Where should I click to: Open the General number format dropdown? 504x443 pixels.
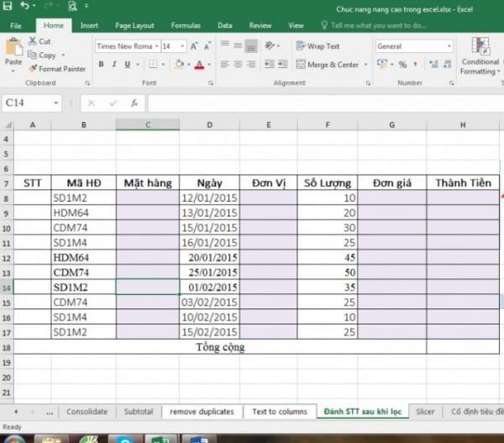click(449, 46)
